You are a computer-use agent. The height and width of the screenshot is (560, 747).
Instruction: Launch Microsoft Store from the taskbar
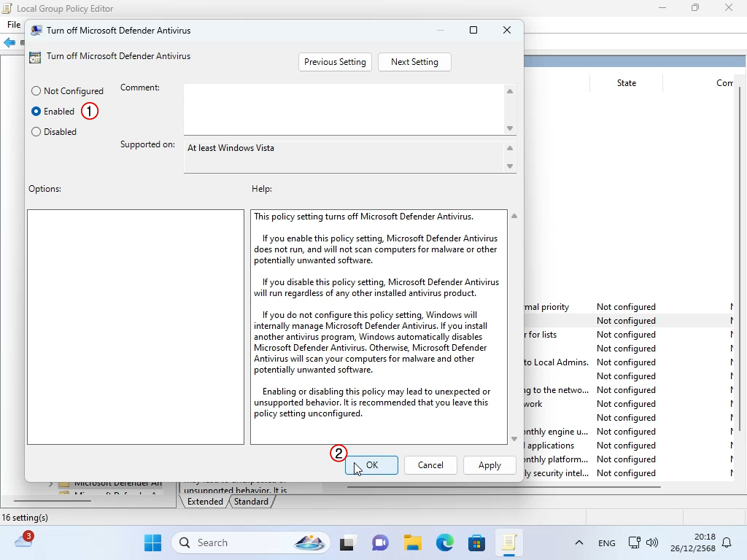pyautogui.click(x=477, y=542)
